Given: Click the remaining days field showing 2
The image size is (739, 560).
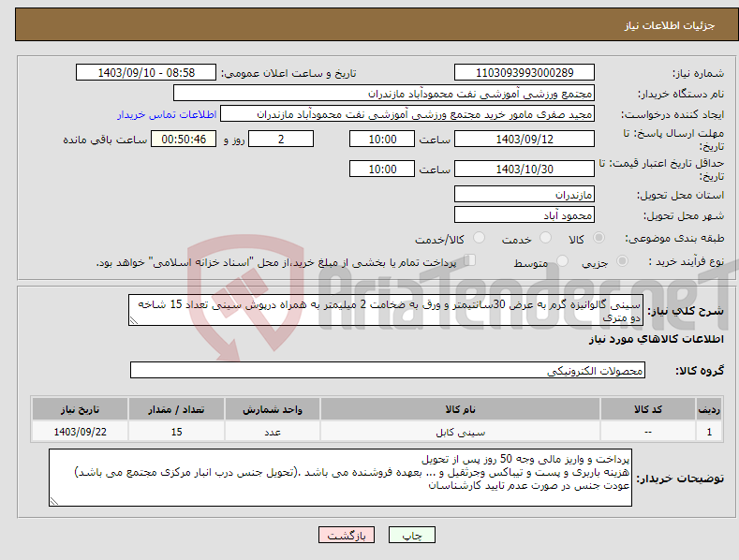Looking at the screenshot, I should 281,139.
